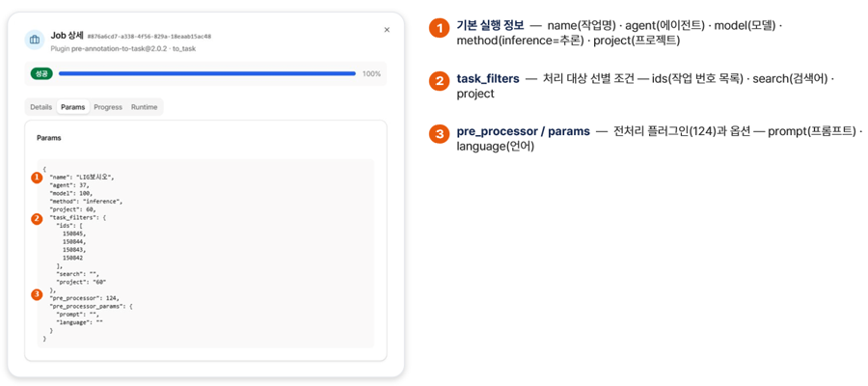Click orange marker 2 beside task_filters line
The height and width of the screenshot is (386, 868).
[x=37, y=218]
